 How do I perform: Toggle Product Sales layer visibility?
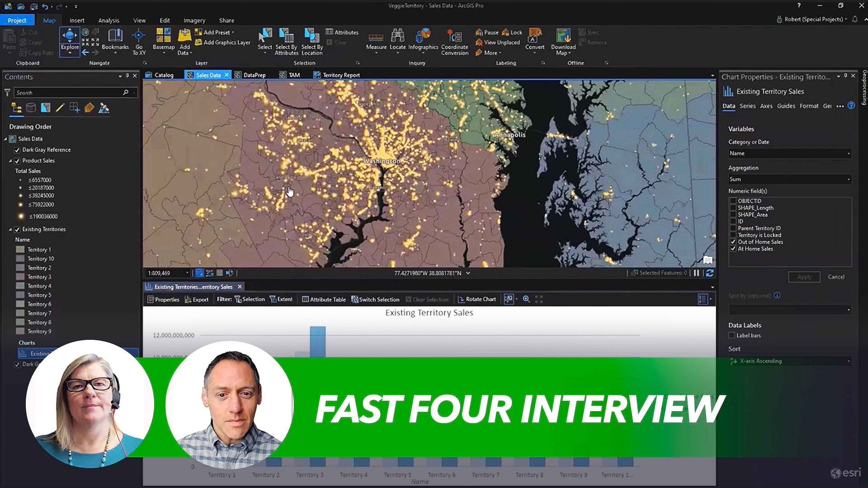tap(17, 161)
